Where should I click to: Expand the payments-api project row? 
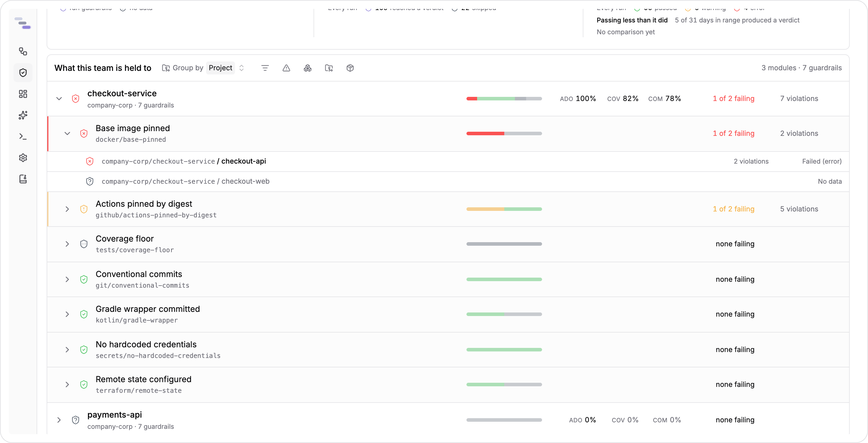59,420
